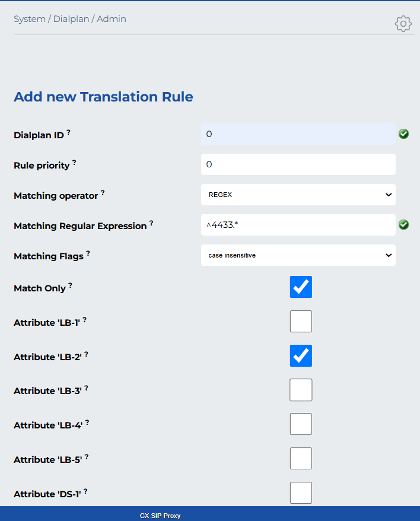Navigate to Dialplan breadcrumb link
This screenshot has height=521, width=420.
71,19
